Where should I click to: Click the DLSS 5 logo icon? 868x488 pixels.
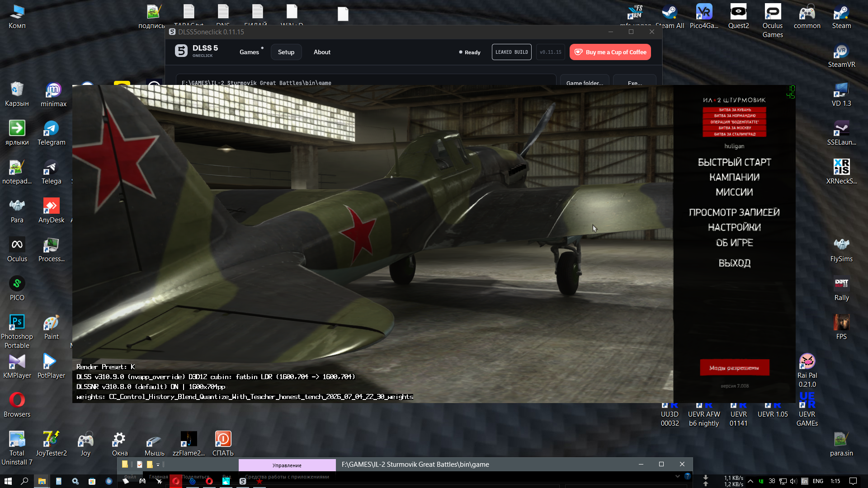tap(181, 51)
